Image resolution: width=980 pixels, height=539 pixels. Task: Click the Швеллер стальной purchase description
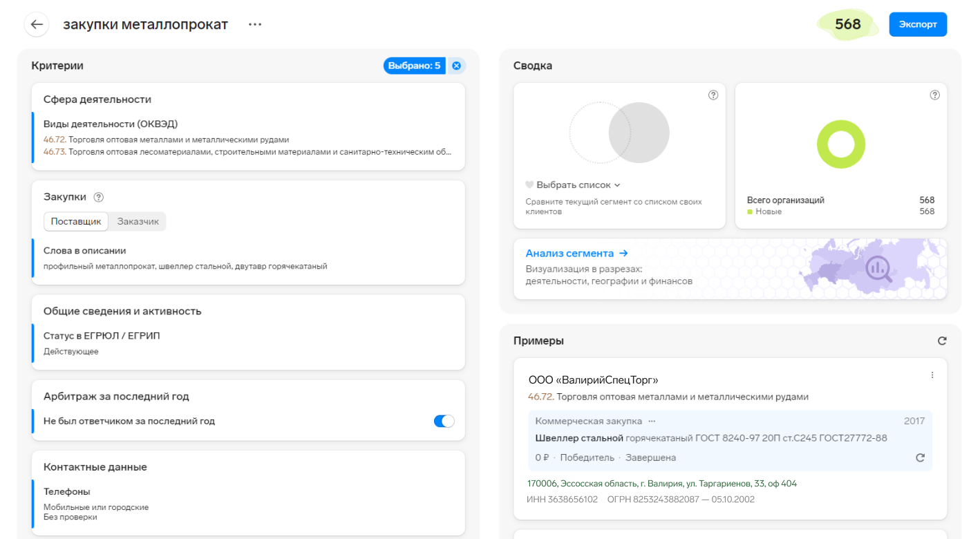tap(711, 438)
